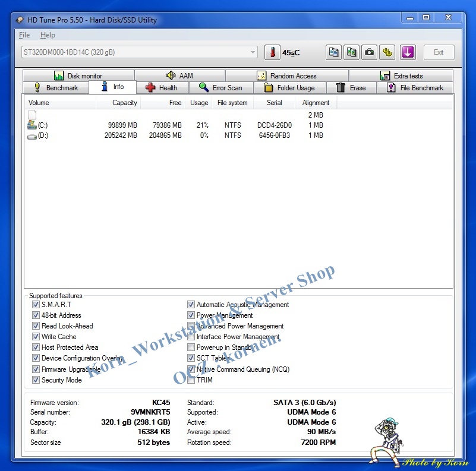The width and height of the screenshot is (476, 471).
Task: Click the firmware version value KC45
Action: pyautogui.click(x=161, y=403)
